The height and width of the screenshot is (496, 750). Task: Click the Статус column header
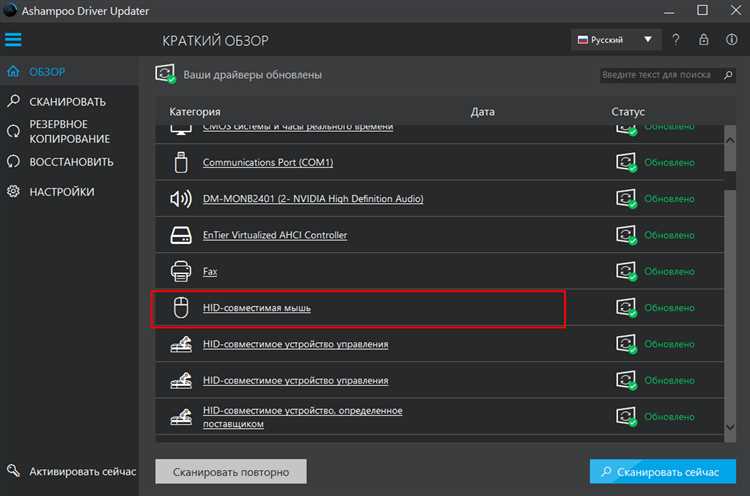click(x=628, y=111)
